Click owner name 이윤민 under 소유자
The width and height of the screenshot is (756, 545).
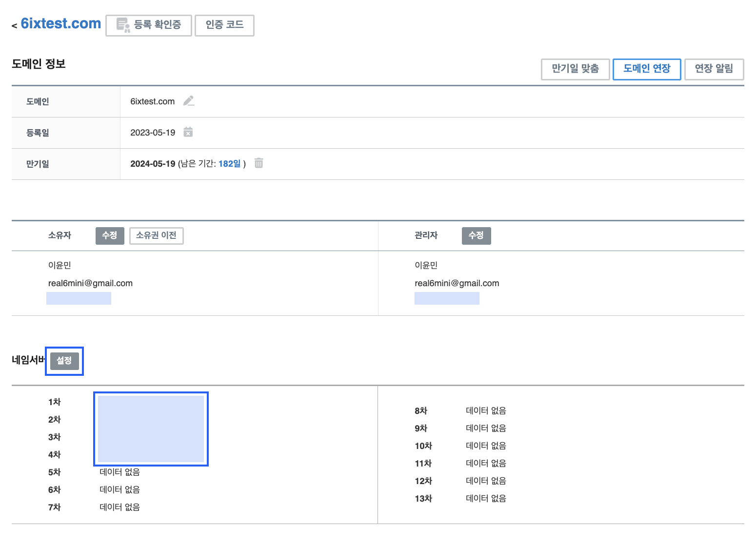pos(60,265)
